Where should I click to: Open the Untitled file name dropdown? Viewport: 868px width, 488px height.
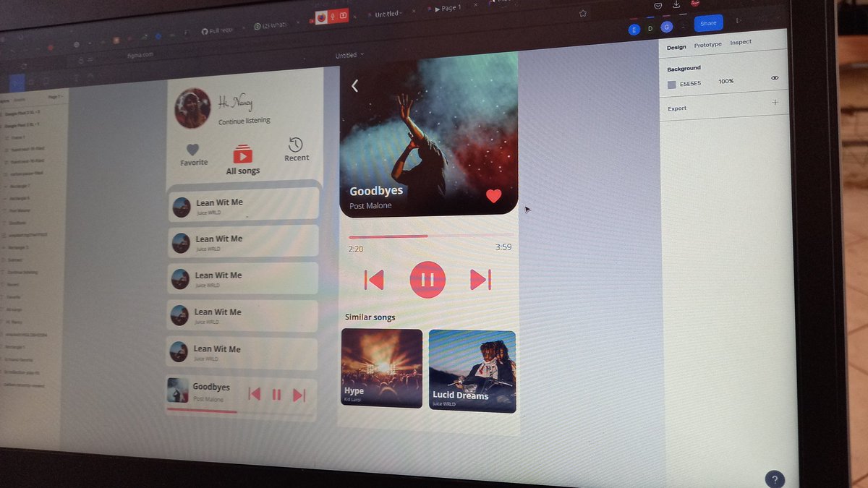click(x=350, y=55)
